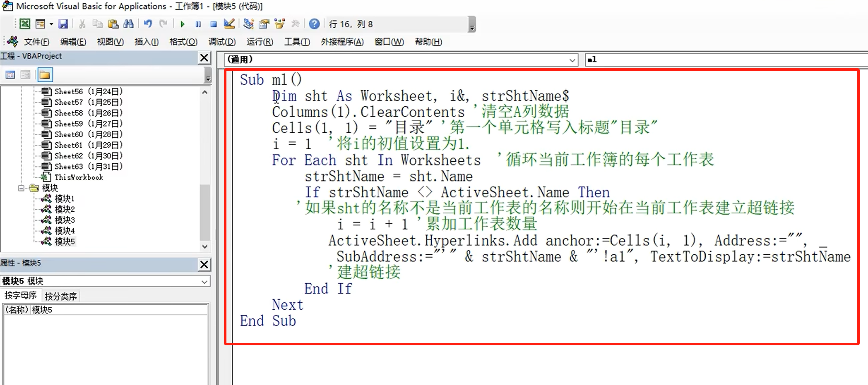Open the Properties Window icon
Viewport: 868px width, 385px height.
[264, 24]
